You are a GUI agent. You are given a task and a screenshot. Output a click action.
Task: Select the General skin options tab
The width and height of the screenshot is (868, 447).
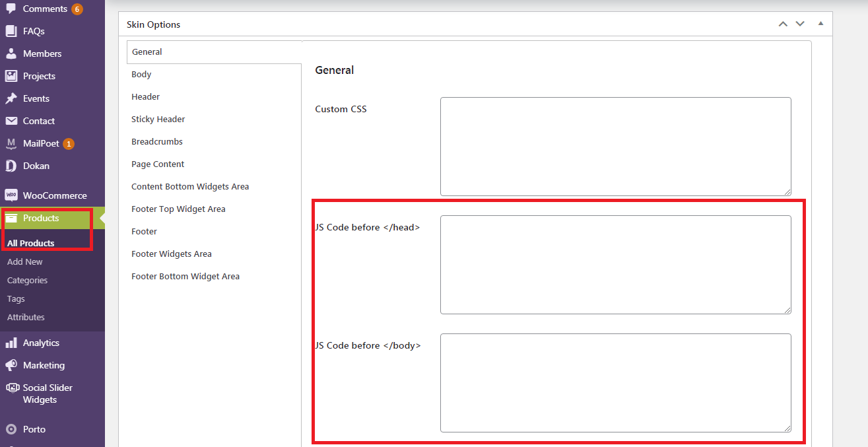(x=215, y=52)
